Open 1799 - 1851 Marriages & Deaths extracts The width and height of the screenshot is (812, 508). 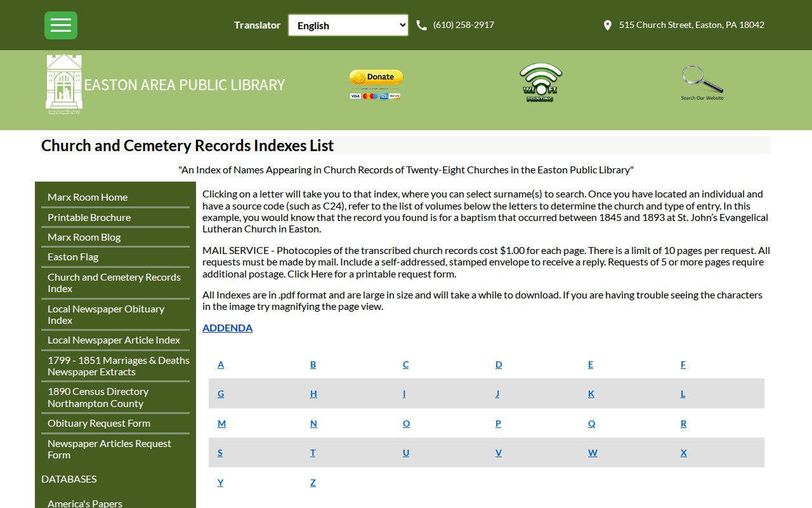point(119,366)
